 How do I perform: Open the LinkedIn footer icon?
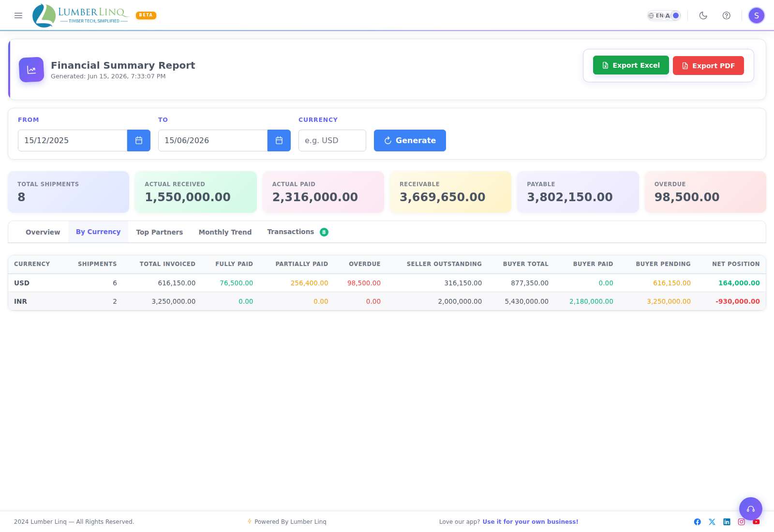727,522
